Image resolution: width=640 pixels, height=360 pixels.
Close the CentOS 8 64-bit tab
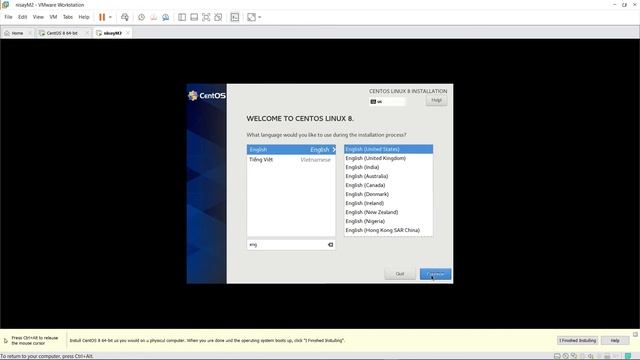(87, 33)
